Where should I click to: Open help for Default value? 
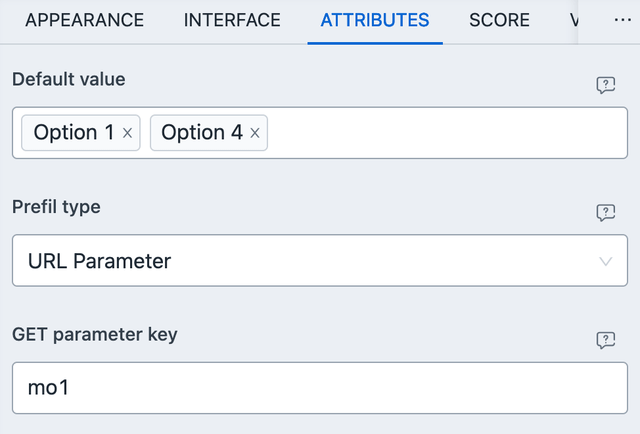coord(605,85)
